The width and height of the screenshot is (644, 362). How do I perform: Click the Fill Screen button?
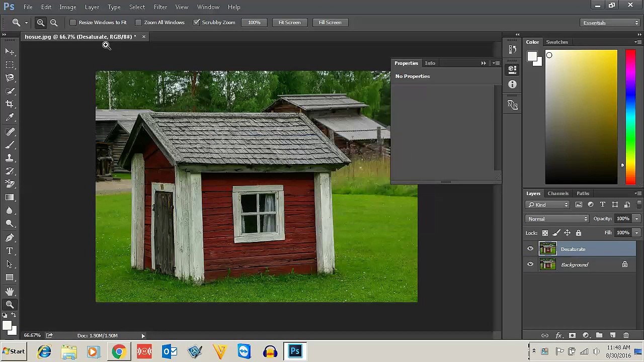[330, 23]
